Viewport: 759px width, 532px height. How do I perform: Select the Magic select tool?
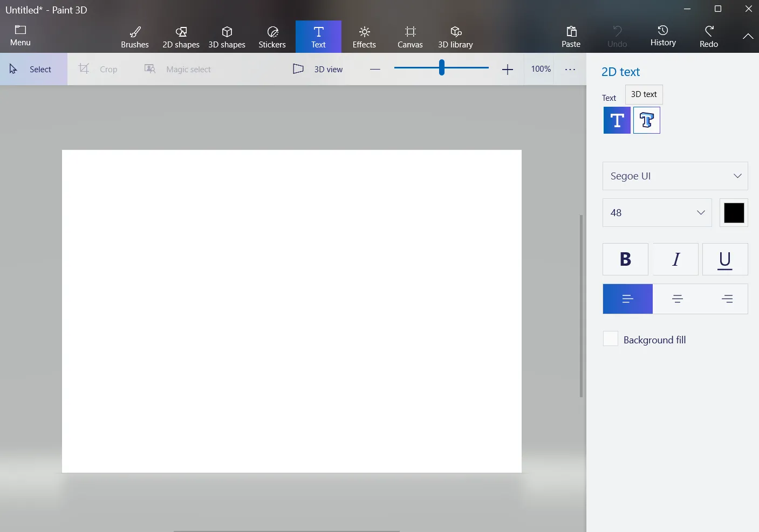(x=178, y=69)
